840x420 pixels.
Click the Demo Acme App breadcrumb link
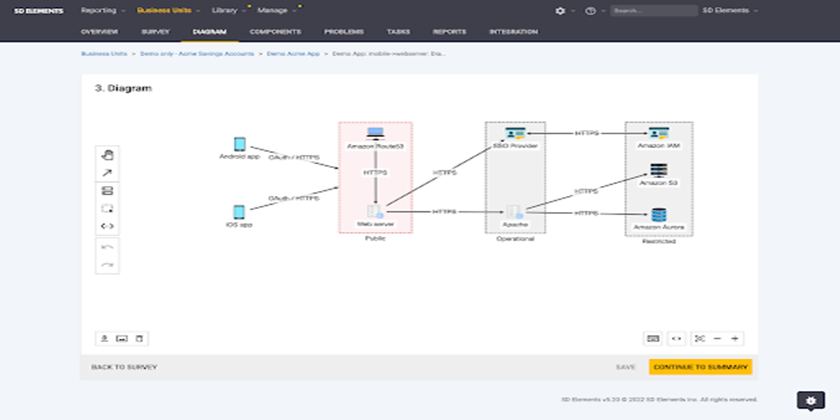pyautogui.click(x=293, y=54)
